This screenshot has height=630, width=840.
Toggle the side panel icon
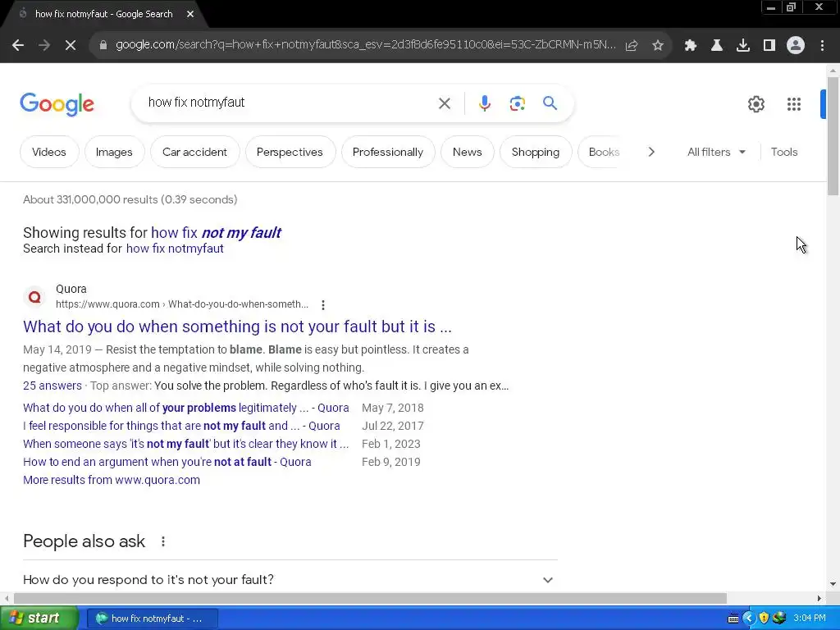coord(769,46)
